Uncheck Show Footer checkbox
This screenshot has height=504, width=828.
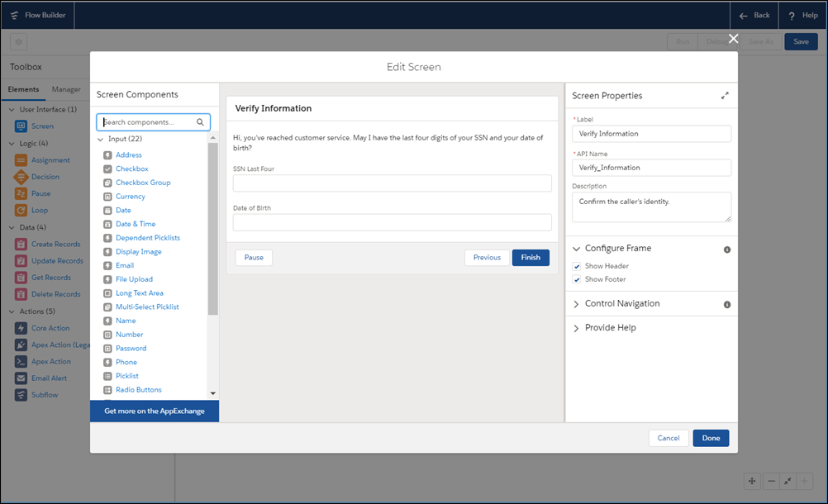[x=577, y=280]
